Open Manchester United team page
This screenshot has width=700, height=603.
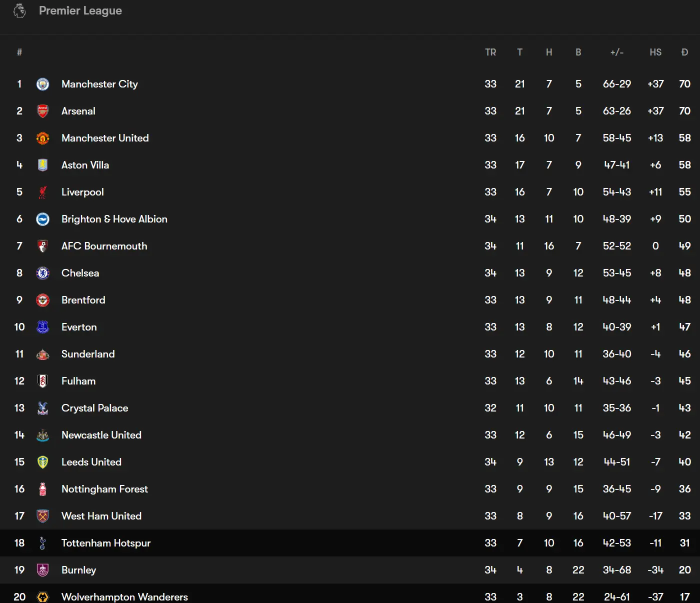click(105, 138)
